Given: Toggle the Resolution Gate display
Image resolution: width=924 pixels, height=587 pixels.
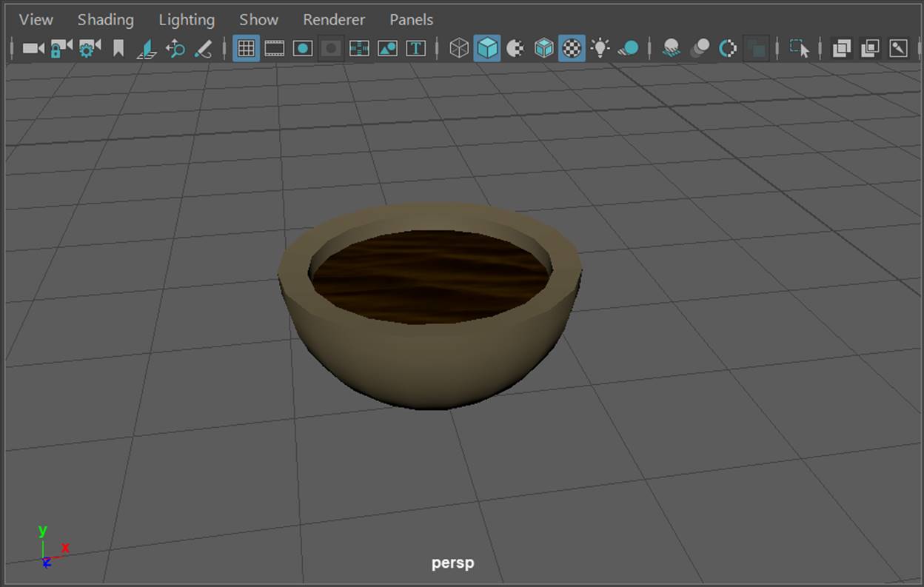Looking at the screenshot, I should 303,49.
